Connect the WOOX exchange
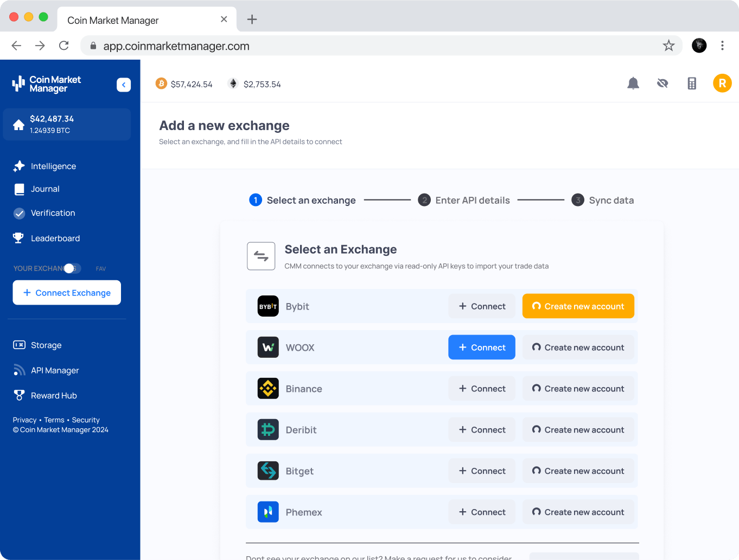The image size is (739, 560). [481, 347]
